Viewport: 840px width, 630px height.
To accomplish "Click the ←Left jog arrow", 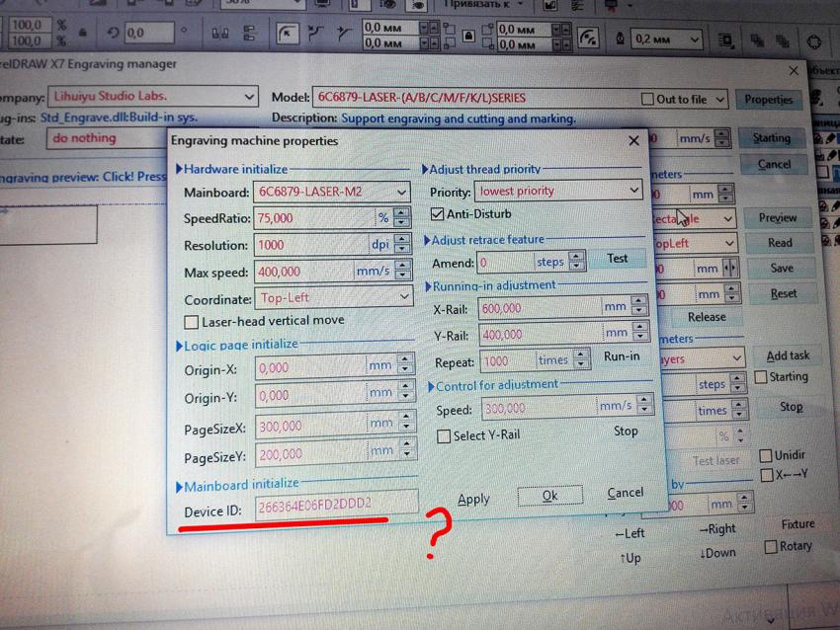I will [630, 533].
